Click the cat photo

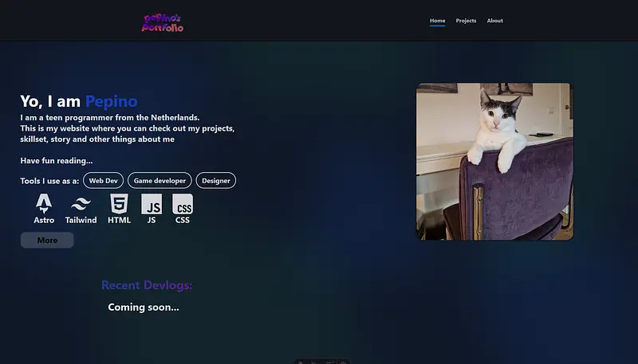click(494, 161)
